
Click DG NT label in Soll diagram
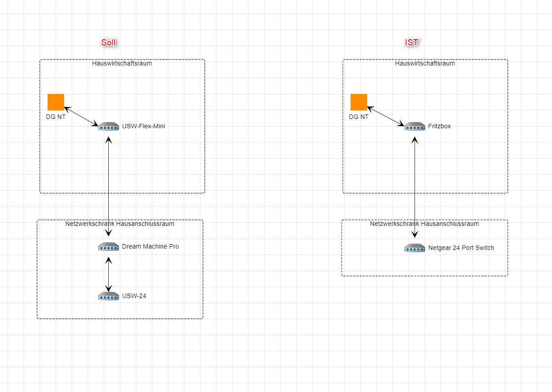tap(56, 117)
